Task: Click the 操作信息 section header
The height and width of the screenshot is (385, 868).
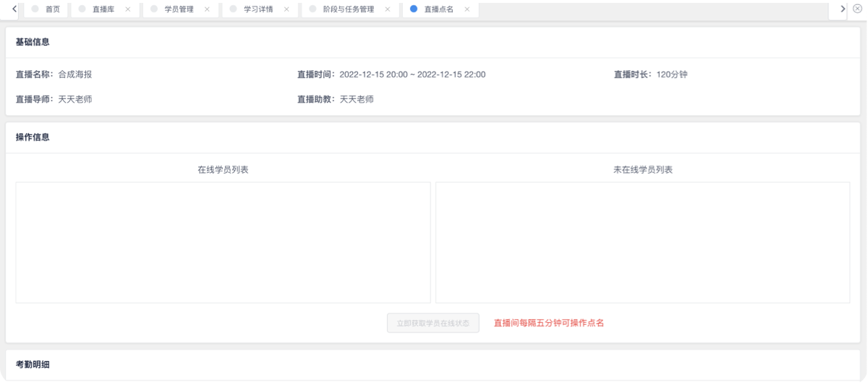Action: pyautogui.click(x=33, y=137)
